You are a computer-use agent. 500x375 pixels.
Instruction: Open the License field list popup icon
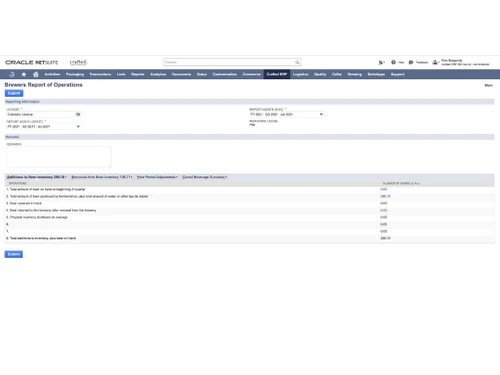pyautogui.click(x=78, y=114)
